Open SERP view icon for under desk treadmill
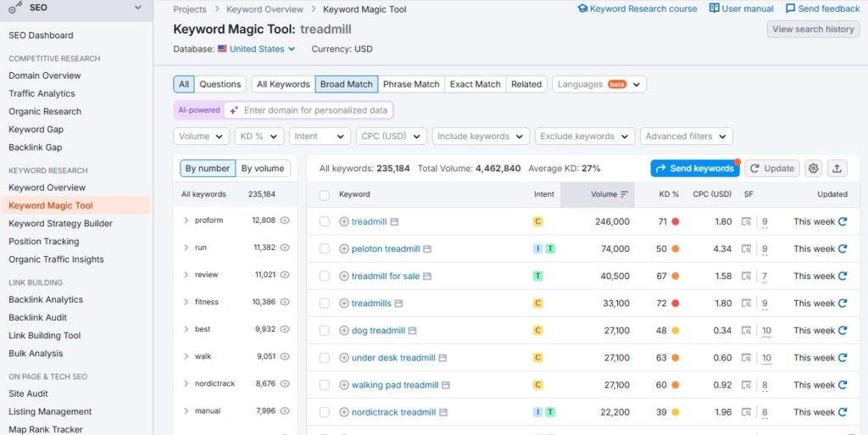The width and height of the screenshot is (868, 435). pyautogui.click(x=442, y=358)
